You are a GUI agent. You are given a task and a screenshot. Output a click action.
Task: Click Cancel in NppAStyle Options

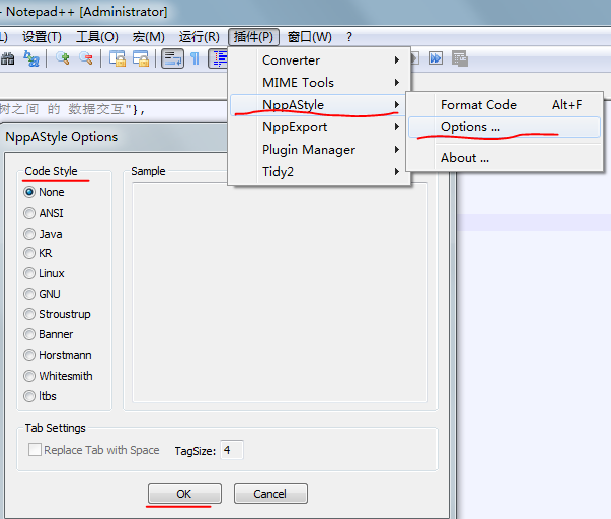[270, 494]
